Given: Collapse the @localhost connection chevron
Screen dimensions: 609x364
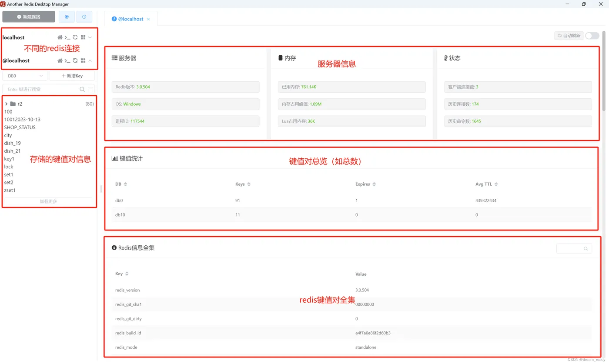Looking at the screenshot, I should (90, 60).
